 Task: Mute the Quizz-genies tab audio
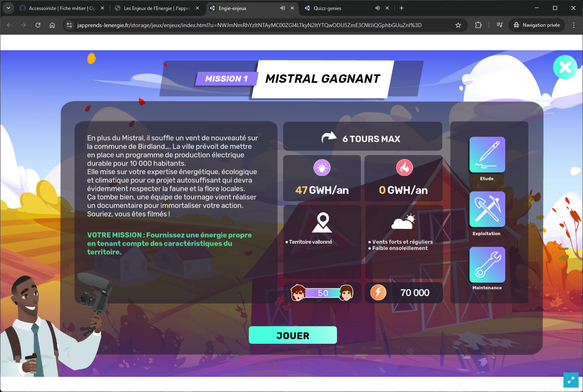click(x=377, y=8)
